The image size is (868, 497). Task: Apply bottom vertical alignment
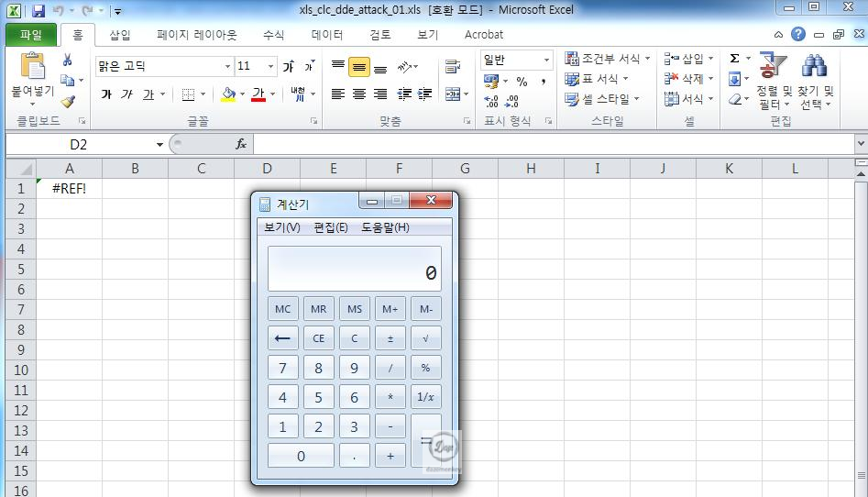click(380, 68)
